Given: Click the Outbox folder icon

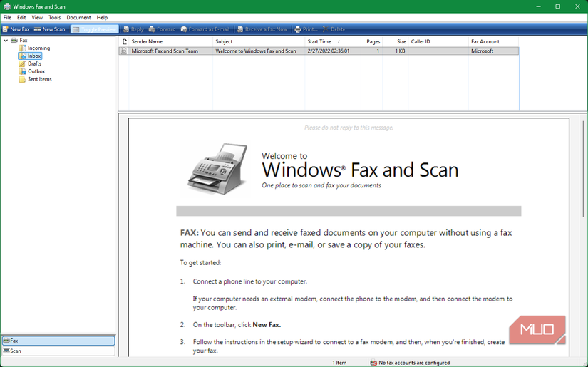Looking at the screenshot, I should (23, 71).
